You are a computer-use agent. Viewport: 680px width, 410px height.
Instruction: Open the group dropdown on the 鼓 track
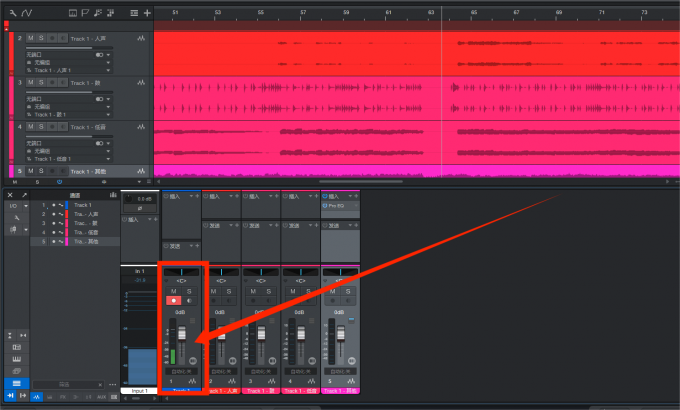(x=108, y=107)
